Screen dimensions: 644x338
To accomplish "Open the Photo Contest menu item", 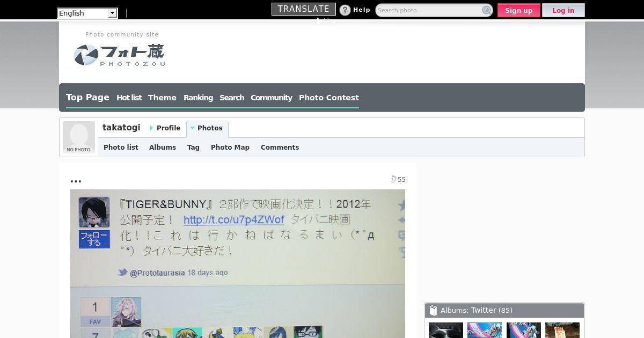I will point(329,98).
